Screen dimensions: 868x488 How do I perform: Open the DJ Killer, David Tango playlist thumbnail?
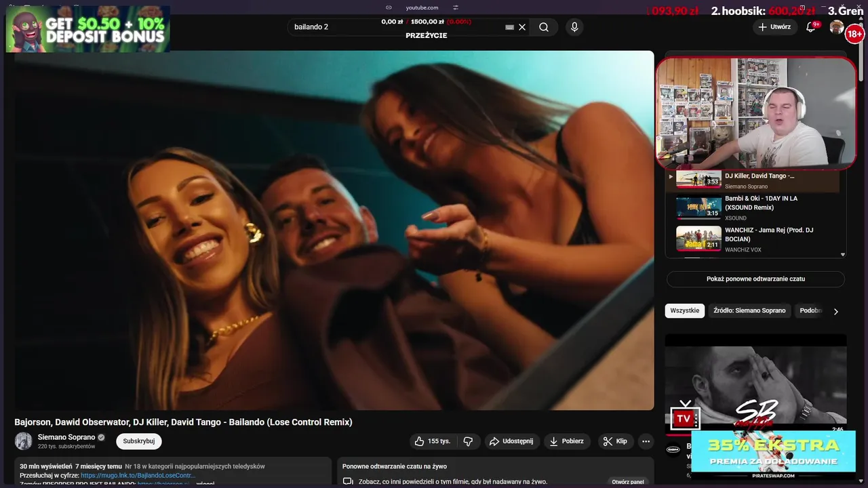pyautogui.click(x=698, y=180)
